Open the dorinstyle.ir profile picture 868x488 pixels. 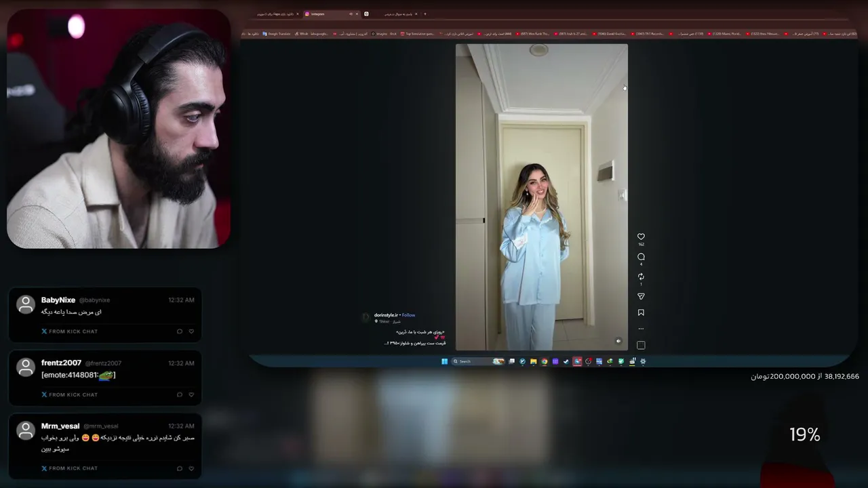point(366,317)
